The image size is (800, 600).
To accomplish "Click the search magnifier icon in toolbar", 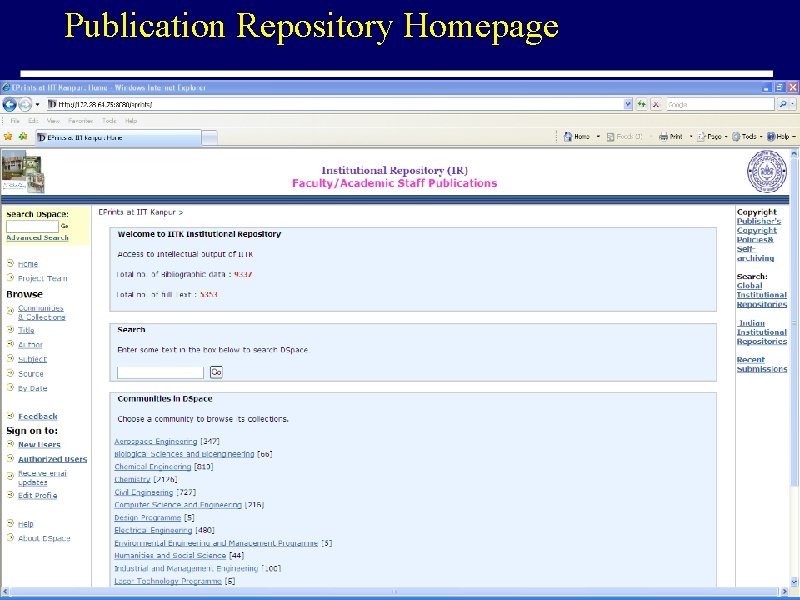I will 783,105.
